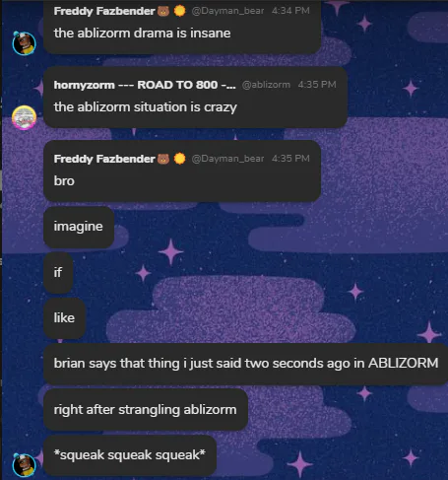Open hornyzorm's profile avatar

click(24, 117)
